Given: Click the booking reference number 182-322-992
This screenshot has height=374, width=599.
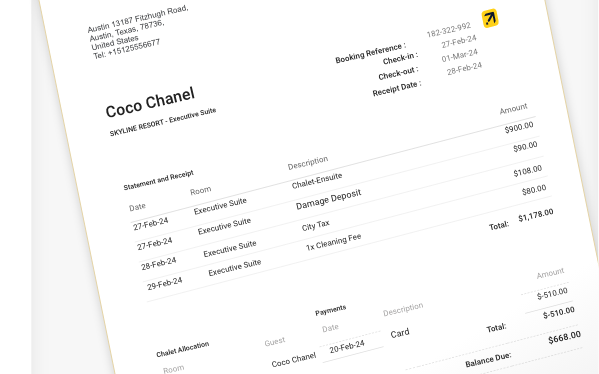Looking at the screenshot, I should [449, 30].
